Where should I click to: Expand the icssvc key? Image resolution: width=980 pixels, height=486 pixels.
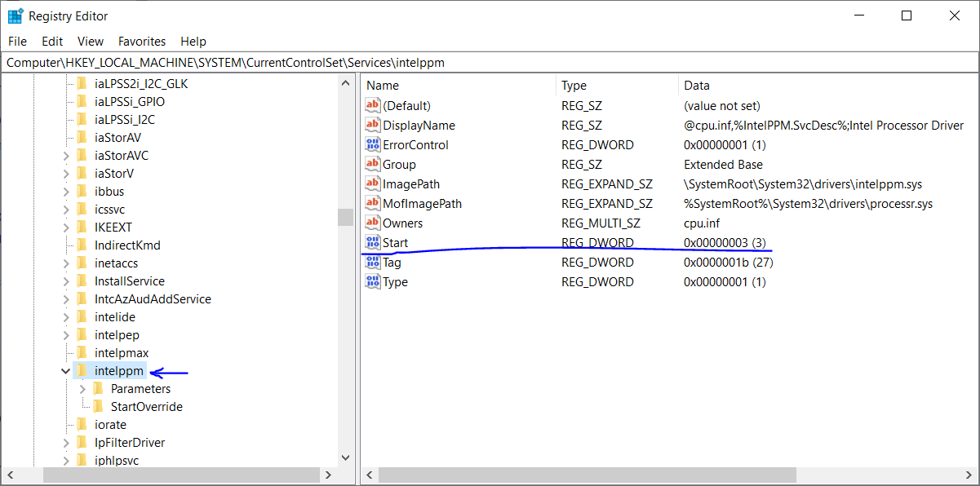[x=66, y=209]
